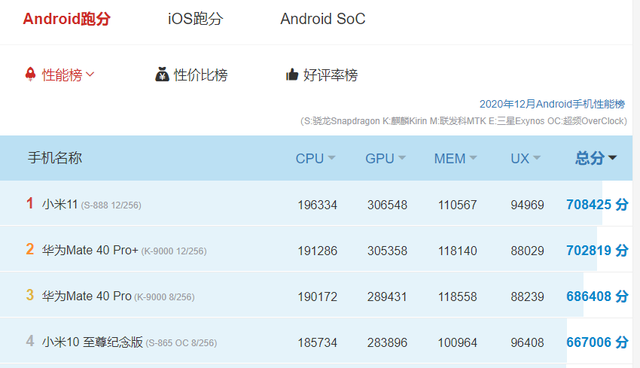
Task: Click the rank number 4
Action: [x=30, y=341]
